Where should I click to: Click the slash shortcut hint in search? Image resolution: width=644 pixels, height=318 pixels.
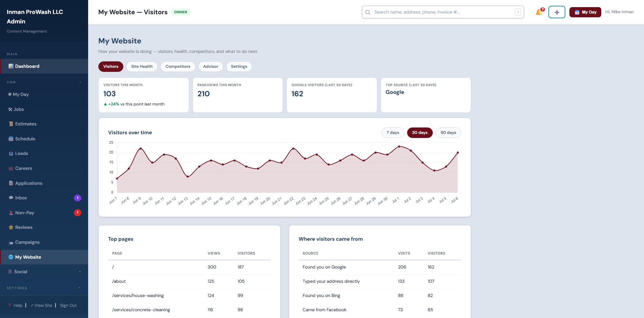518,12
